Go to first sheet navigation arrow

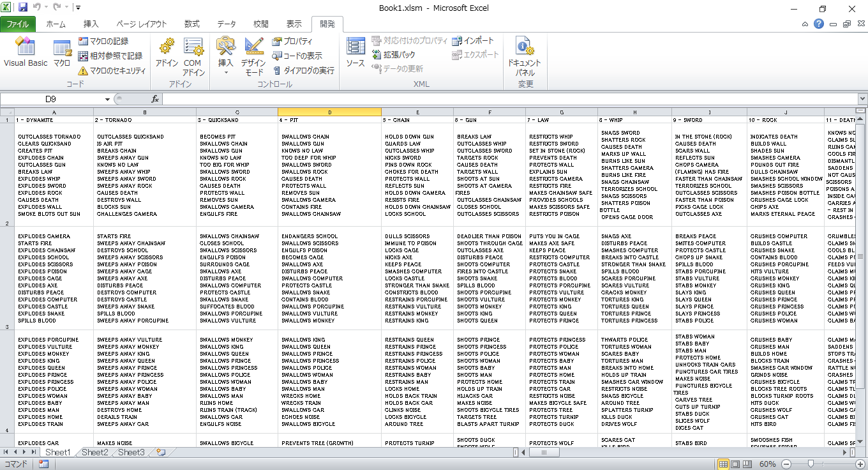[6, 452]
